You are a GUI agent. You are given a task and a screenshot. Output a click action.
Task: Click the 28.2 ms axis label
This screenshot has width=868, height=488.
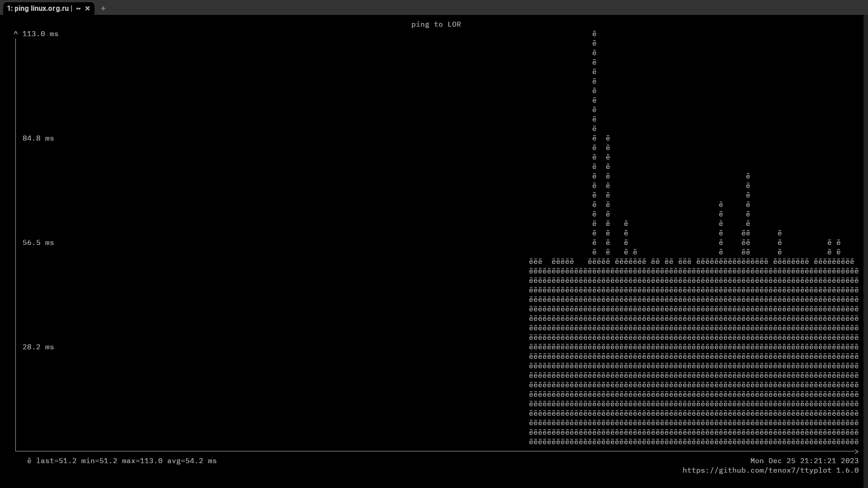click(x=38, y=347)
